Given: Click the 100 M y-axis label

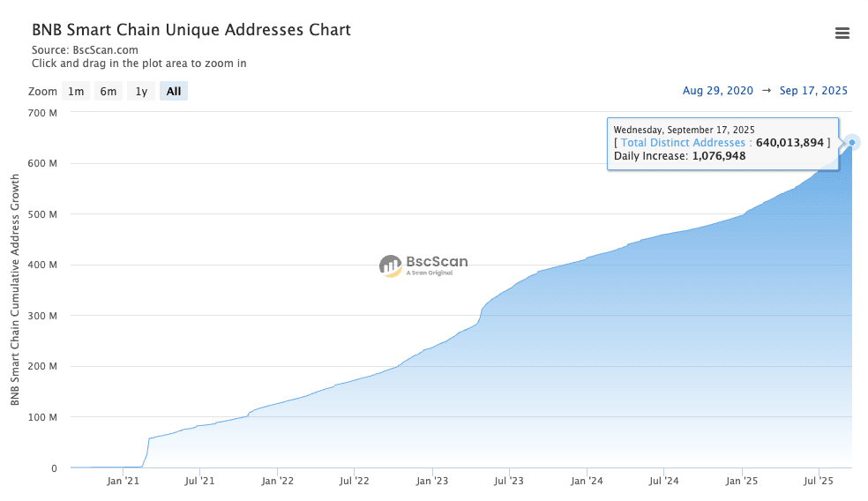Looking at the screenshot, I should tap(42, 417).
